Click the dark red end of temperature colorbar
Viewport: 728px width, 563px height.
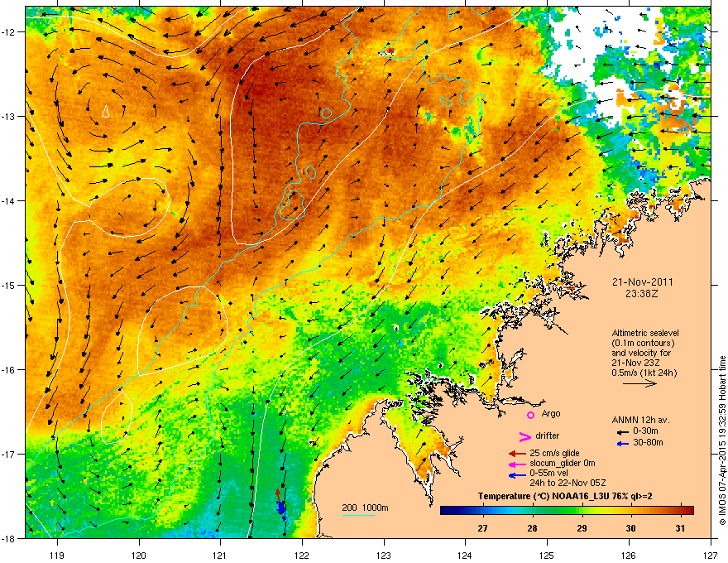690,510
